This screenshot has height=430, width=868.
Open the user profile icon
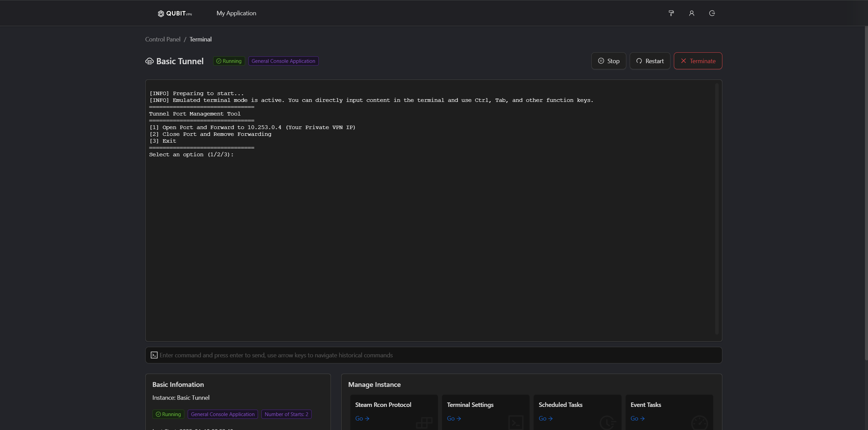pos(691,13)
